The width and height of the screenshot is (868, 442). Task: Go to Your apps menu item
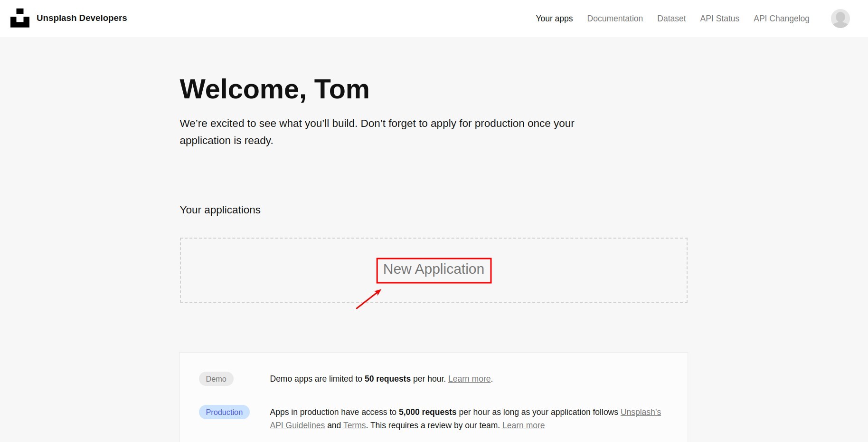[554, 19]
